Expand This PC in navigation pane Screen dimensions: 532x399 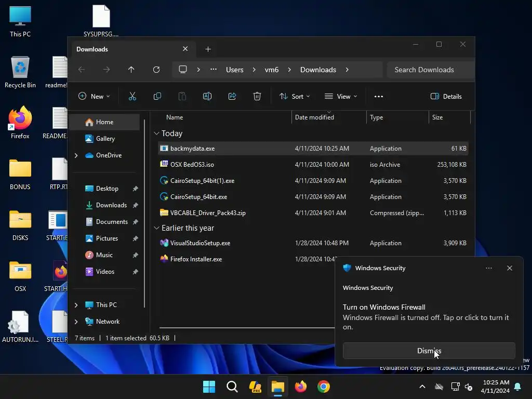click(76, 305)
